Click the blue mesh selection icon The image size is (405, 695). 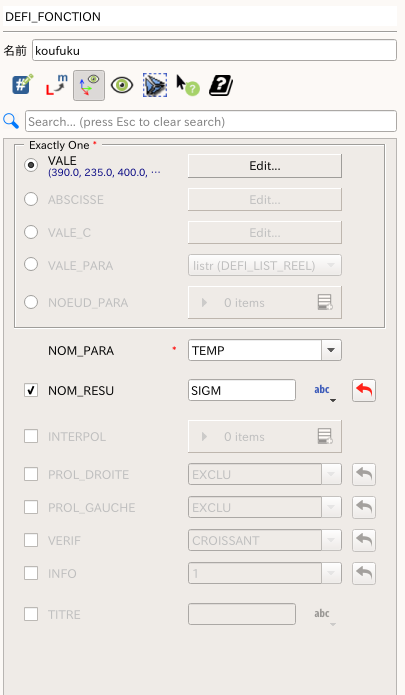pos(155,85)
